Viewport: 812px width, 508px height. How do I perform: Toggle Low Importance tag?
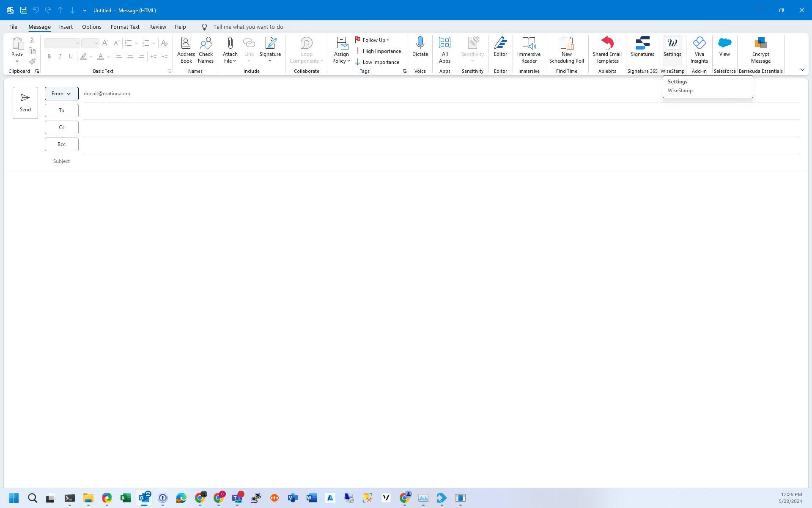point(377,62)
